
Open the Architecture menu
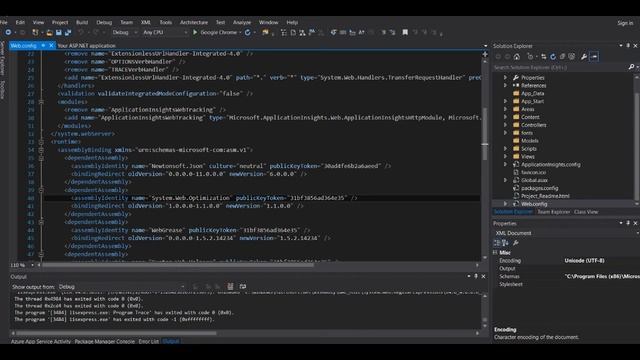coord(194,22)
